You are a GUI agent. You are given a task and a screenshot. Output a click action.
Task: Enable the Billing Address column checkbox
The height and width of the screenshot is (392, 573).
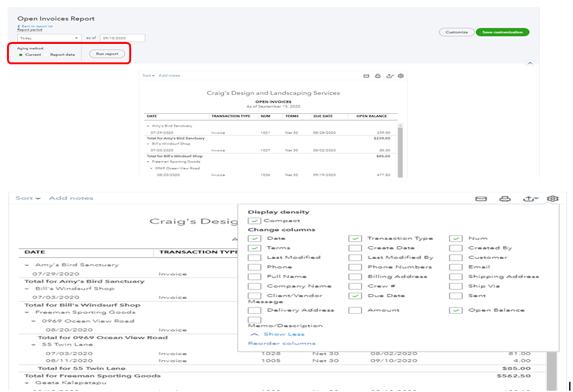point(355,277)
